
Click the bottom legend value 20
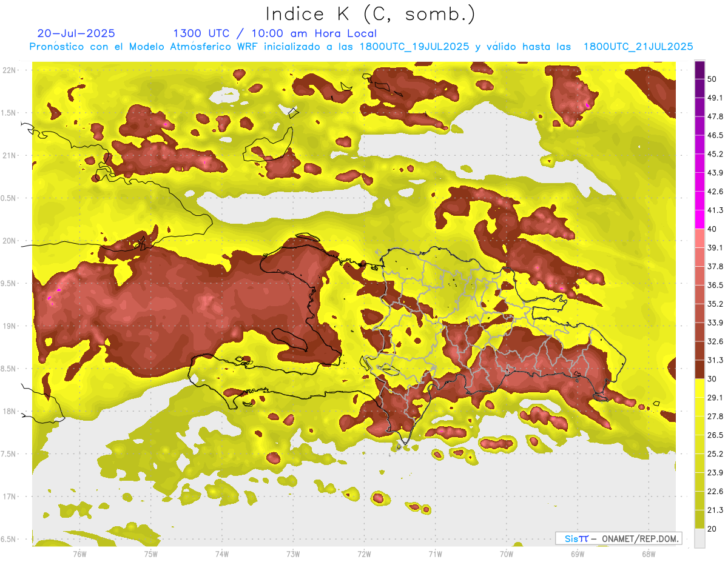click(712, 529)
